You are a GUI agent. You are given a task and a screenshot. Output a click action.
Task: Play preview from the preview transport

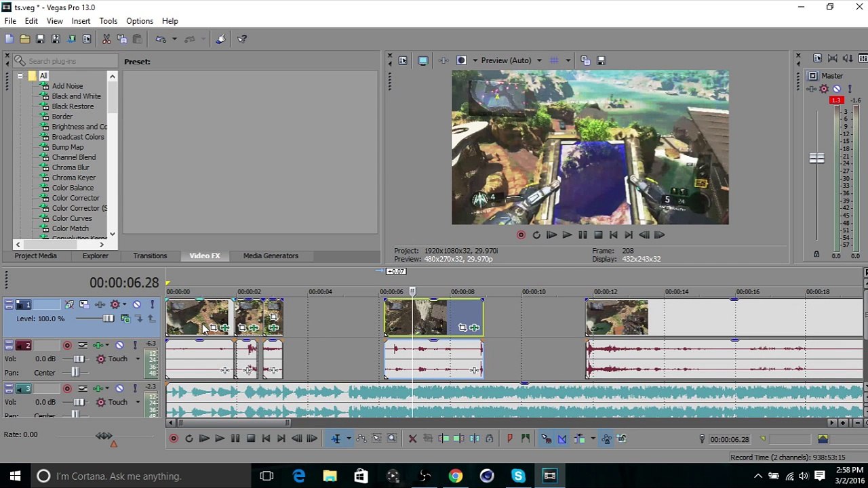point(567,235)
